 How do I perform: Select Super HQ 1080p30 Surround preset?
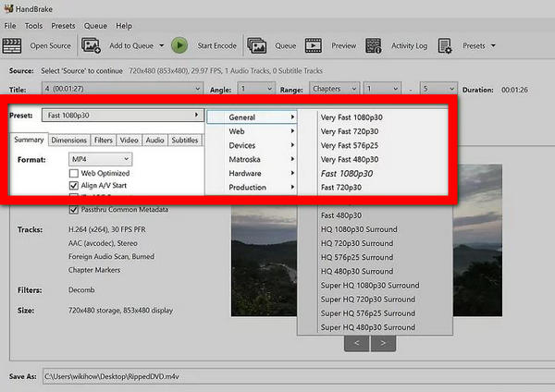click(x=370, y=285)
